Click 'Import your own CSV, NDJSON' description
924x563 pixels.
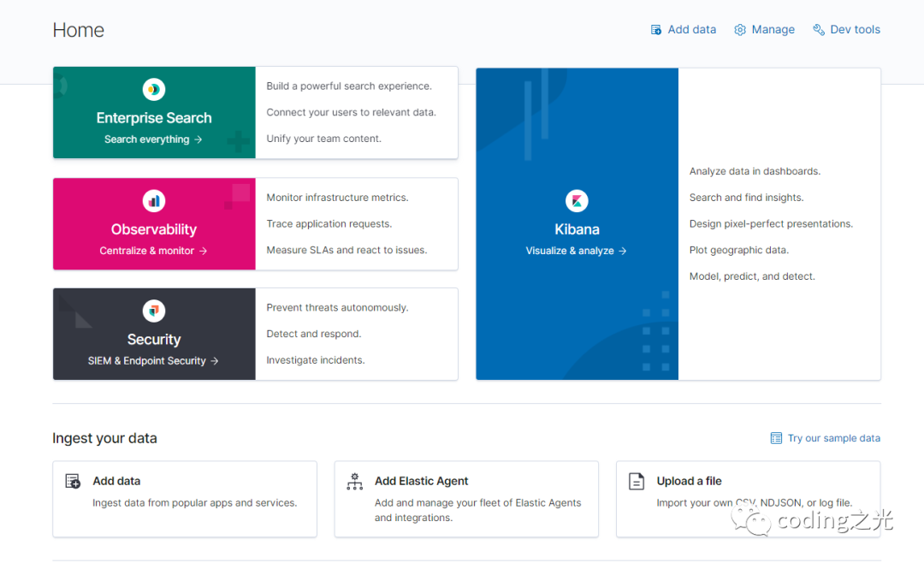(755, 503)
